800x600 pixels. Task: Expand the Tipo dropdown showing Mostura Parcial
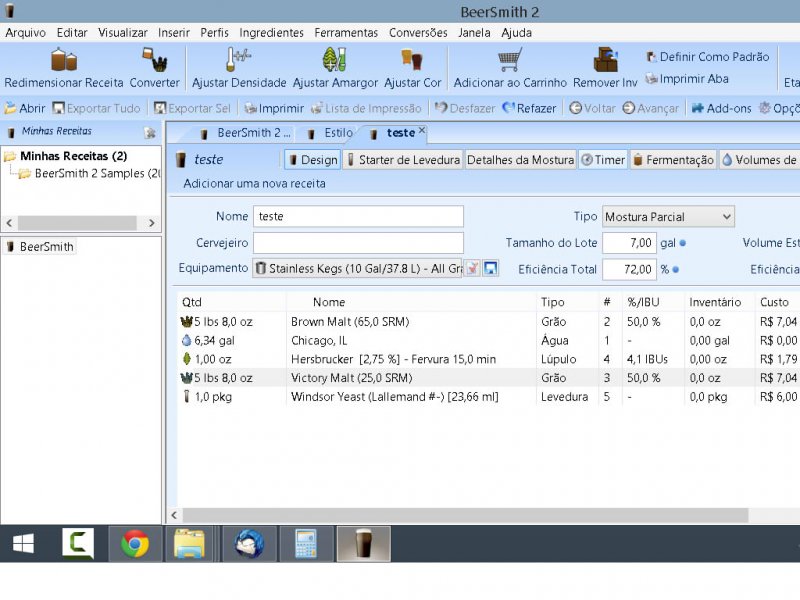pos(668,217)
